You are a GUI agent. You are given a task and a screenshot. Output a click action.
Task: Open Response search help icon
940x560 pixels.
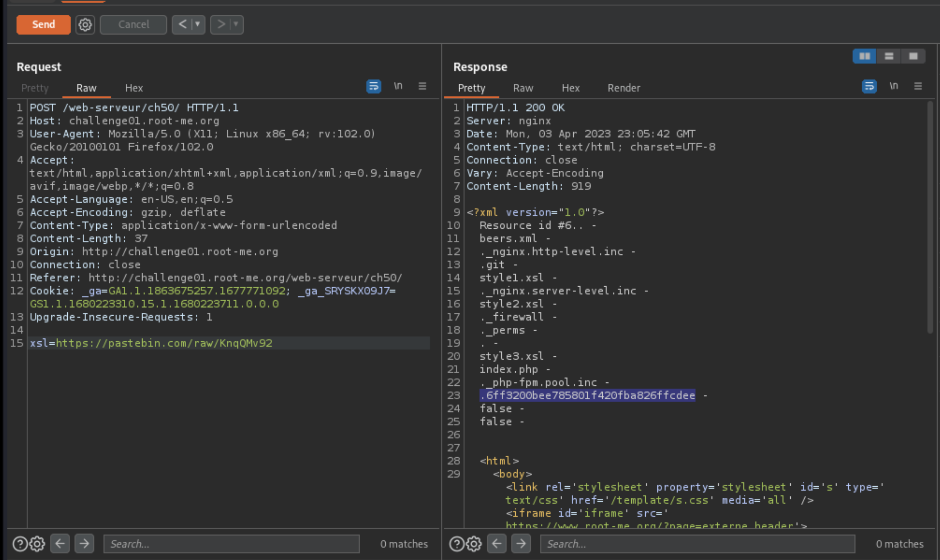(457, 544)
